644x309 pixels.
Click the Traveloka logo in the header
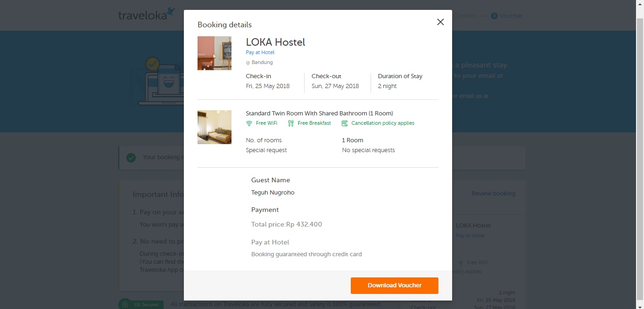[146, 15]
